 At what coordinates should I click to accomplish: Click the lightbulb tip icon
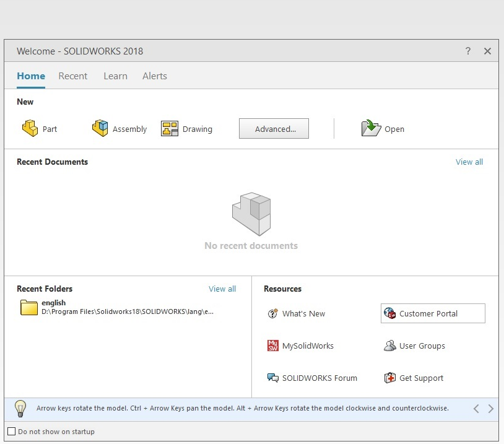(20, 409)
